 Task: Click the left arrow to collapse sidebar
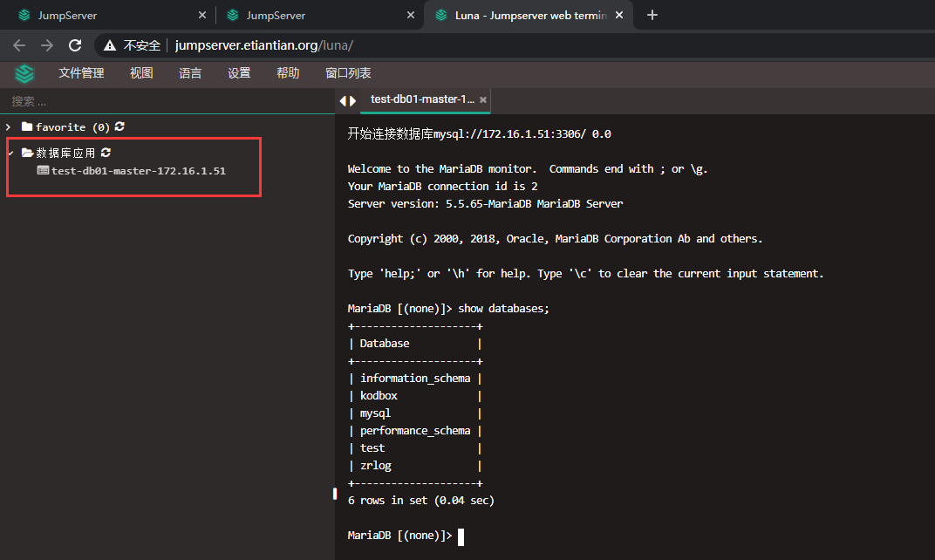(x=343, y=101)
